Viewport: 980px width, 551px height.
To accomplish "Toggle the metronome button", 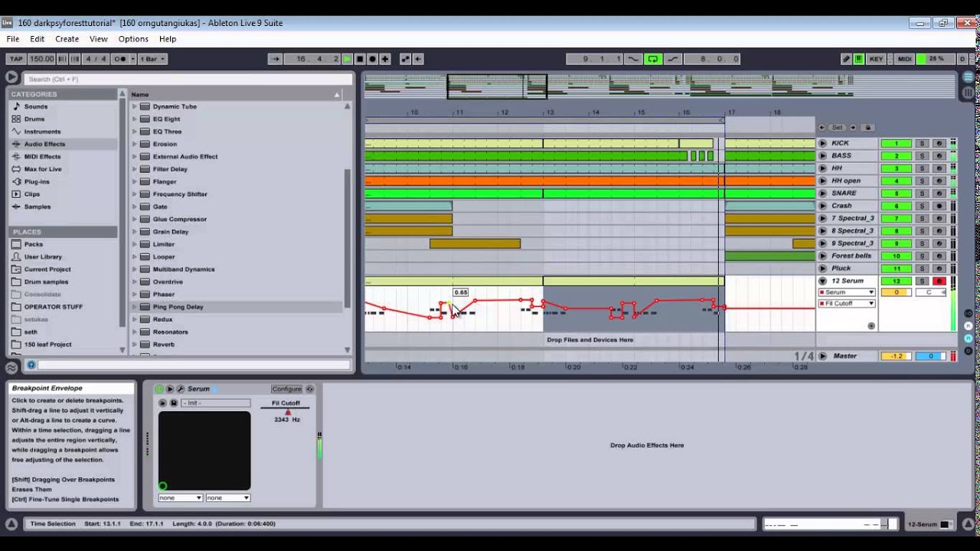I will click(x=121, y=59).
